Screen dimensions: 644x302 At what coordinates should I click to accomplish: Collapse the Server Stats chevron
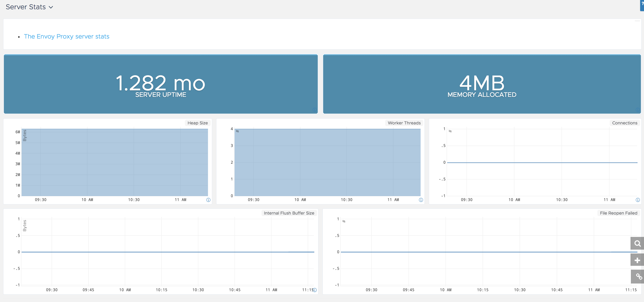point(51,7)
